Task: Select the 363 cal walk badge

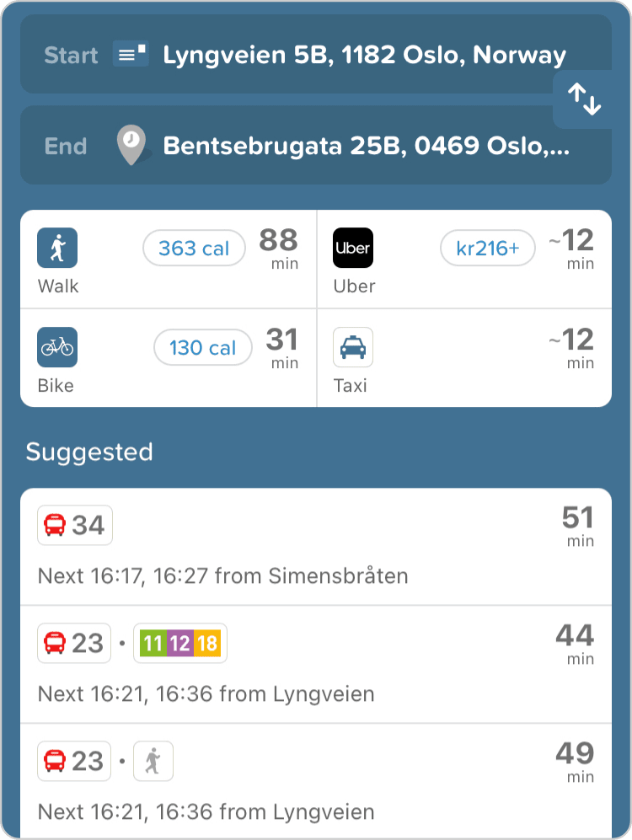Action: 194,249
